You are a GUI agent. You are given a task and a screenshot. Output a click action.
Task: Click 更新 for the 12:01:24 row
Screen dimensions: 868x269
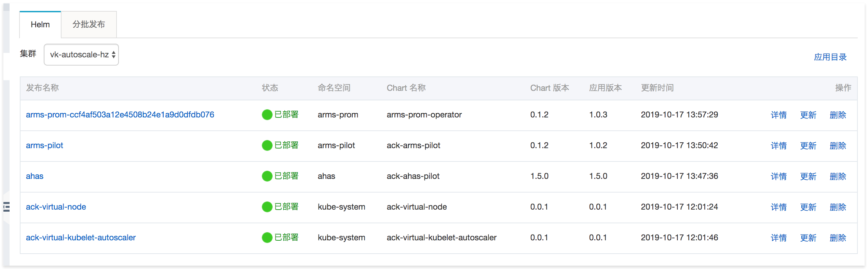pyautogui.click(x=808, y=207)
